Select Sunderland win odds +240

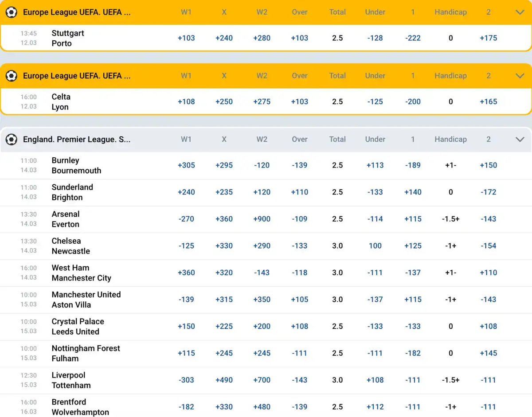pyautogui.click(x=186, y=192)
